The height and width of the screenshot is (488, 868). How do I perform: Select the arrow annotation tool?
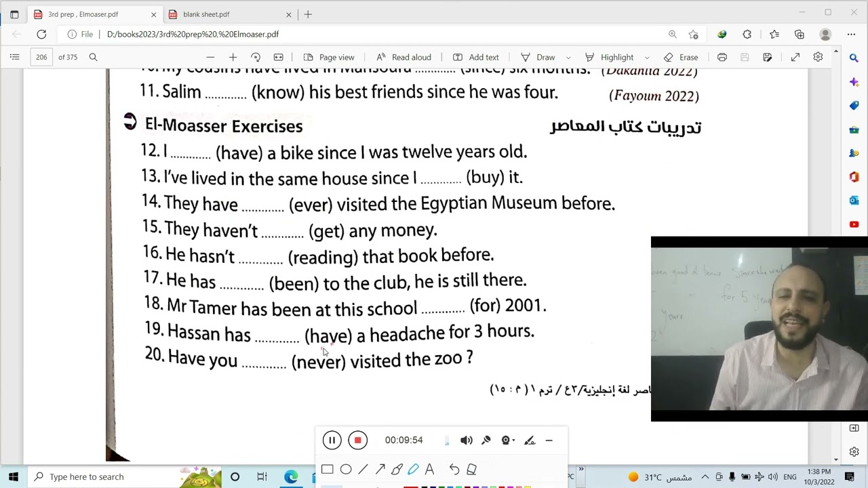(380, 469)
